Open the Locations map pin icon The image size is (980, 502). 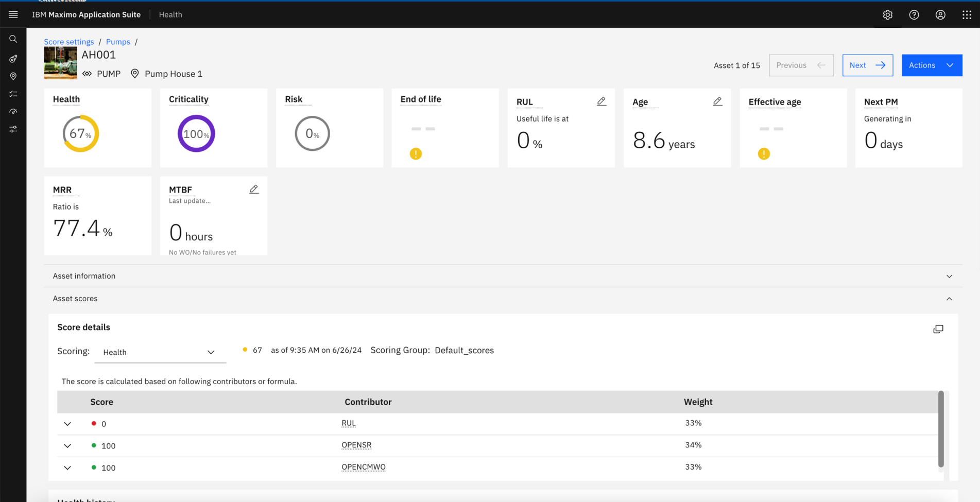tap(13, 76)
